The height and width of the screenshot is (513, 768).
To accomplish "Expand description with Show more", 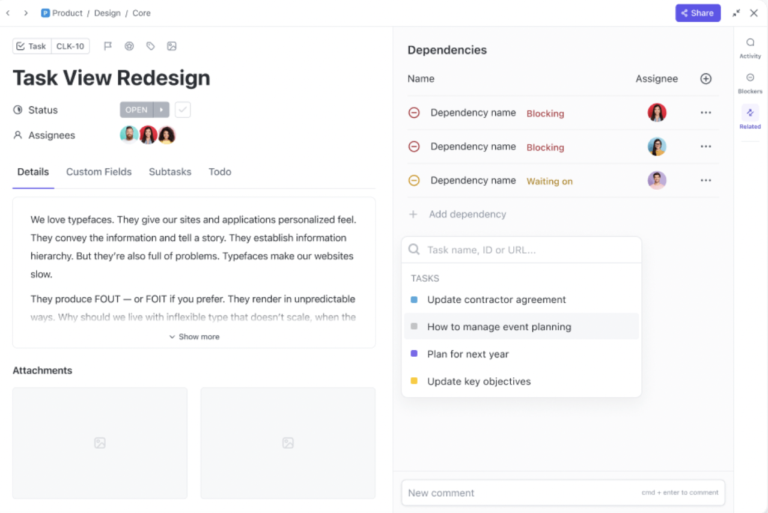I will (x=194, y=337).
